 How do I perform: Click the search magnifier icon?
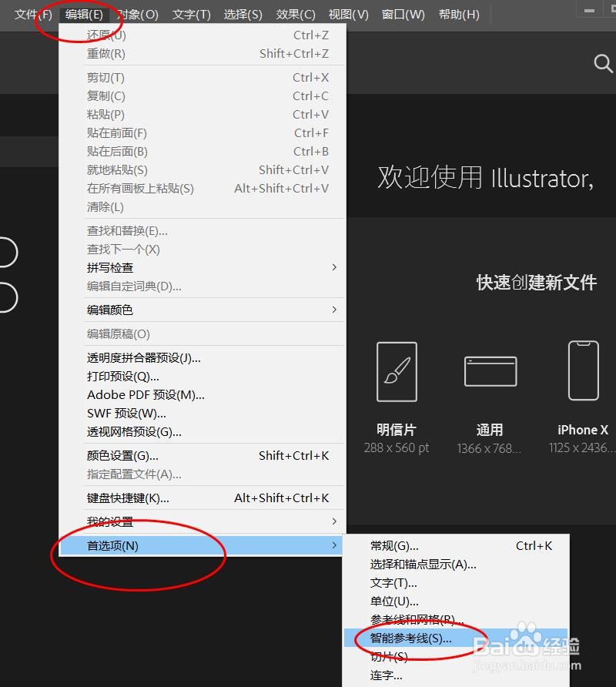pyautogui.click(x=603, y=63)
